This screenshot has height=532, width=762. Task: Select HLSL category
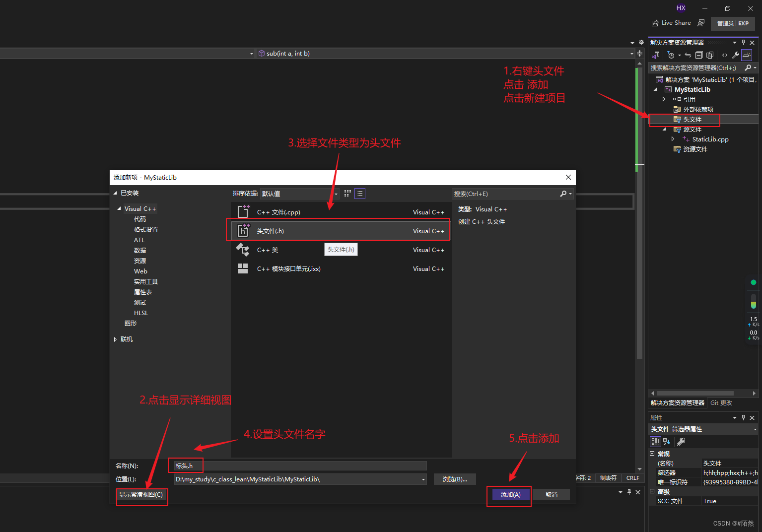[x=141, y=313]
